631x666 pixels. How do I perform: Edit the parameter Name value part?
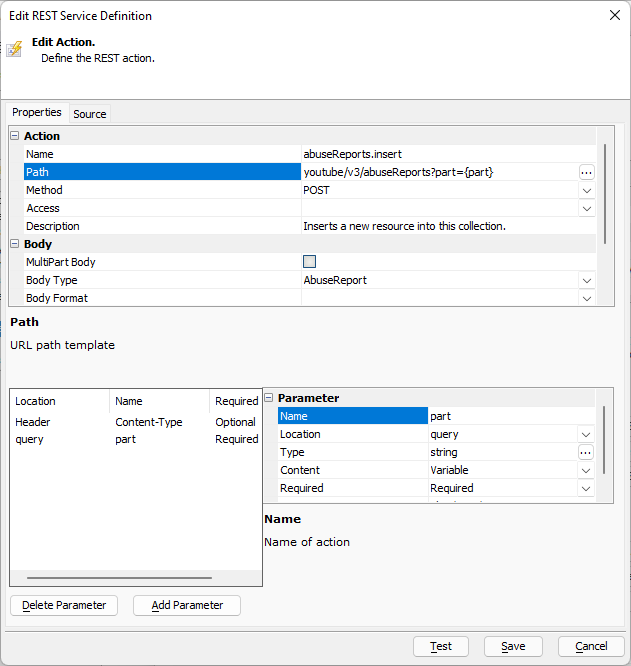click(512, 416)
